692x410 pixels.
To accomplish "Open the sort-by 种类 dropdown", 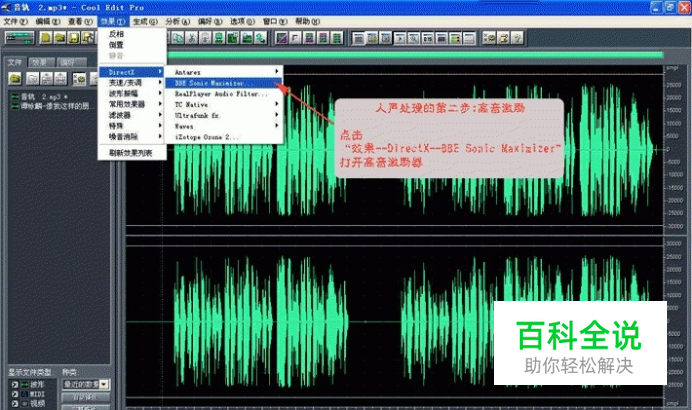I will coord(86,384).
